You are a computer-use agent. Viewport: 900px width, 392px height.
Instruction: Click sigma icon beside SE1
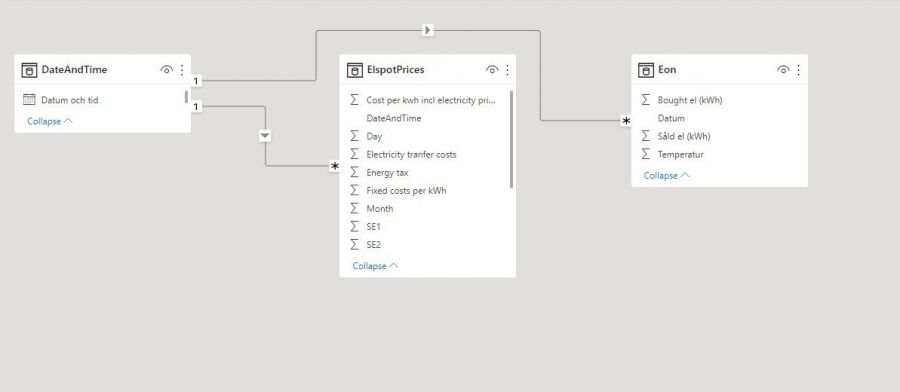[x=355, y=227]
